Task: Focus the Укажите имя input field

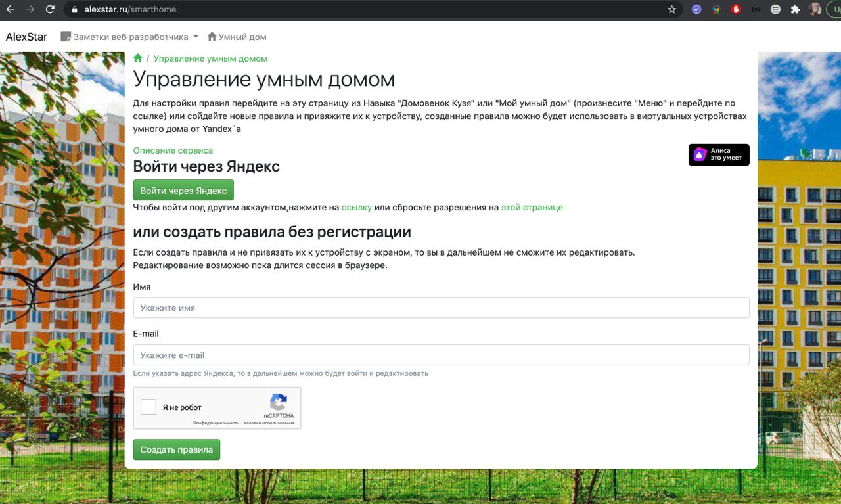Action: pyautogui.click(x=441, y=308)
